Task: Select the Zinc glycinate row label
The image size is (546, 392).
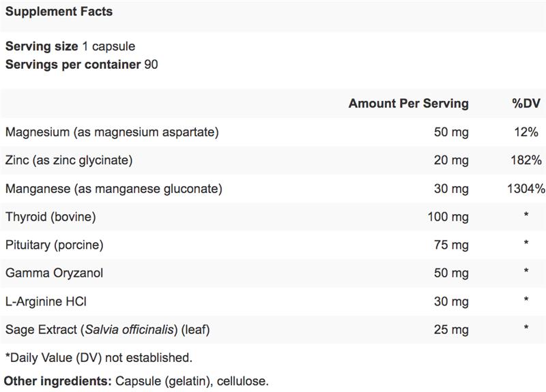Action: (69, 160)
